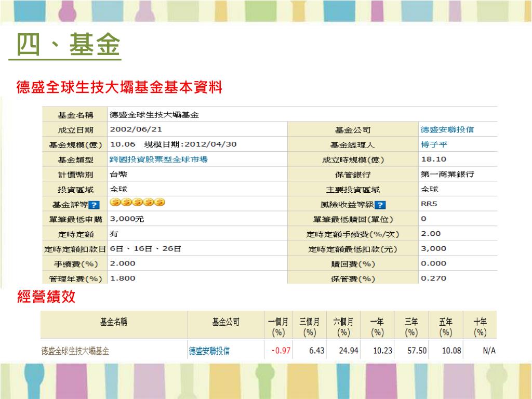The image size is (532, 399).
Task: Open the fund manager link 傅子平
Action: pyautogui.click(x=434, y=144)
